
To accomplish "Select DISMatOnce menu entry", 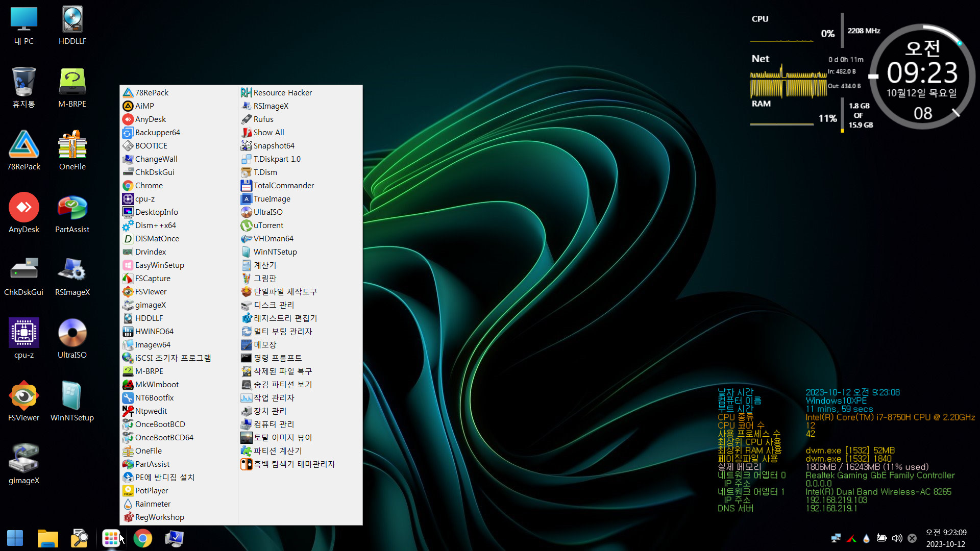I will (179, 238).
